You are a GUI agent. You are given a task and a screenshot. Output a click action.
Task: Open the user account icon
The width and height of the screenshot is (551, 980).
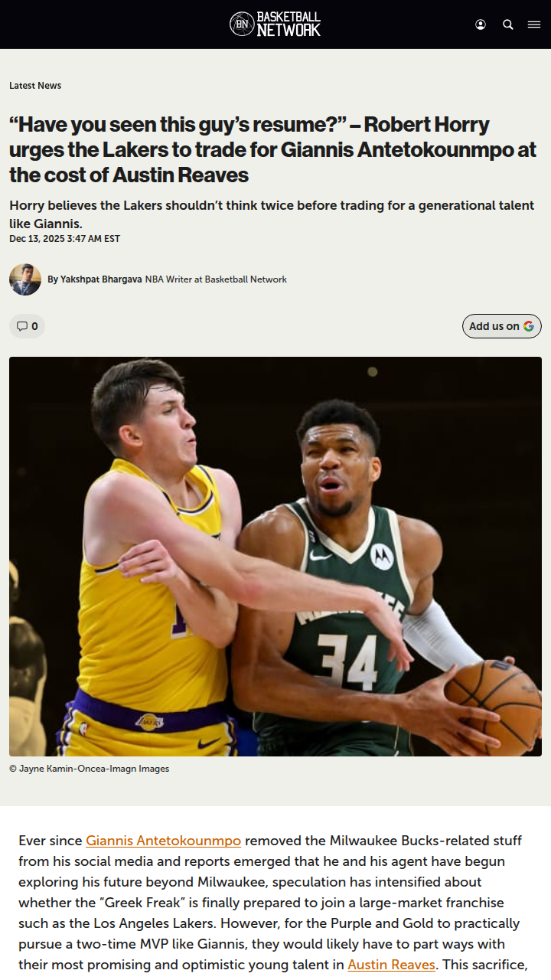(481, 24)
